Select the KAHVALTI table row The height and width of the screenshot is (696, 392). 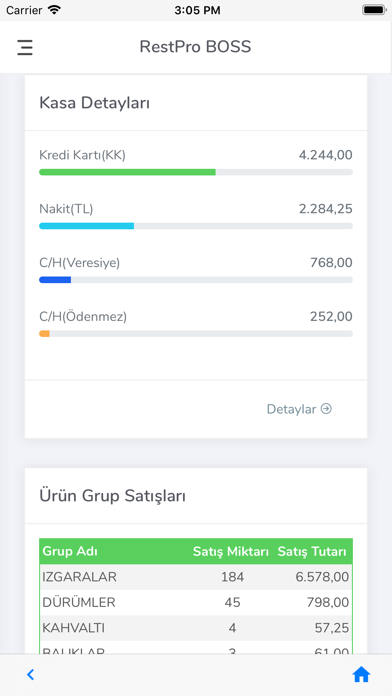[196, 628]
